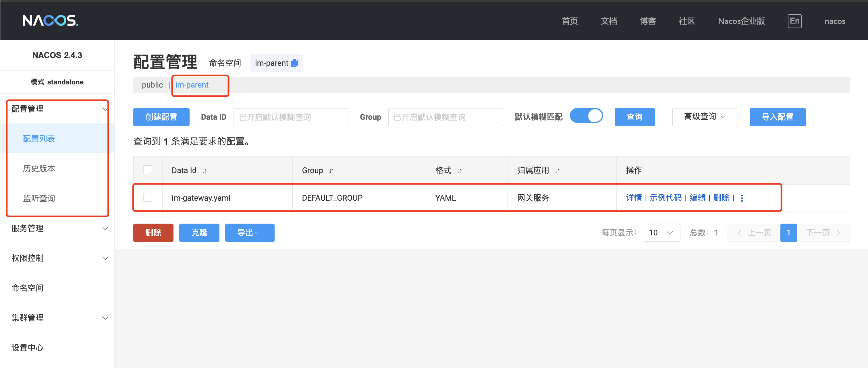The height and width of the screenshot is (368, 868).
Task: Go to page 1 in pagination
Action: (788, 233)
